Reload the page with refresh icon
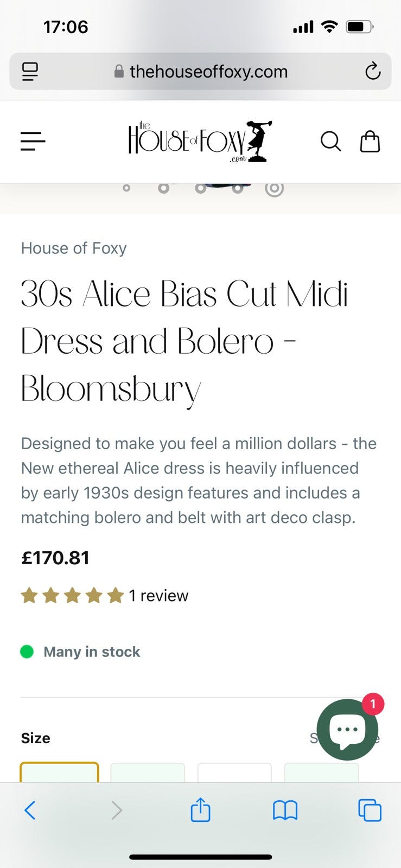Image resolution: width=401 pixels, height=868 pixels. pyautogui.click(x=372, y=71)
